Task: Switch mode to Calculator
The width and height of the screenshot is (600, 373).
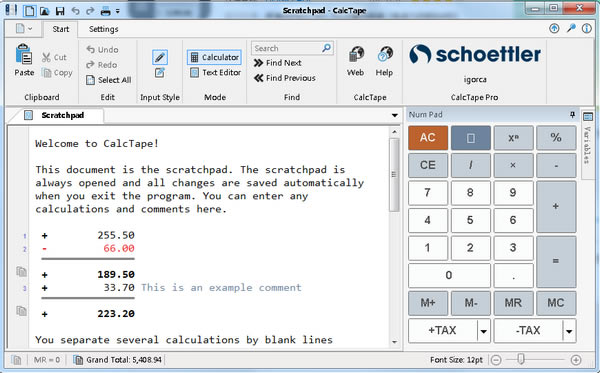Action: (x=214, y=57)
